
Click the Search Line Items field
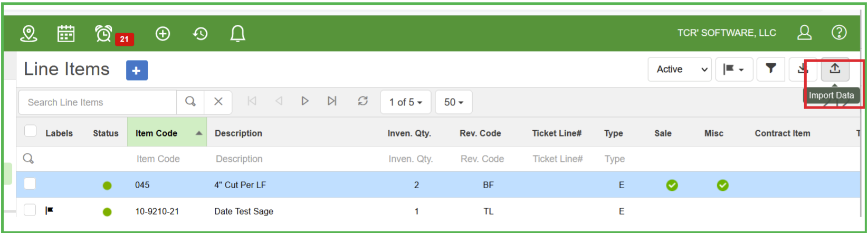pyautogui.click(x=98, y=102)
